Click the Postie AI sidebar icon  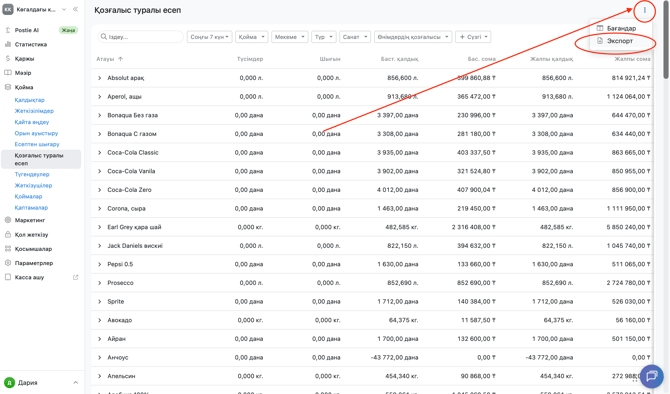[x=8, y=30]
